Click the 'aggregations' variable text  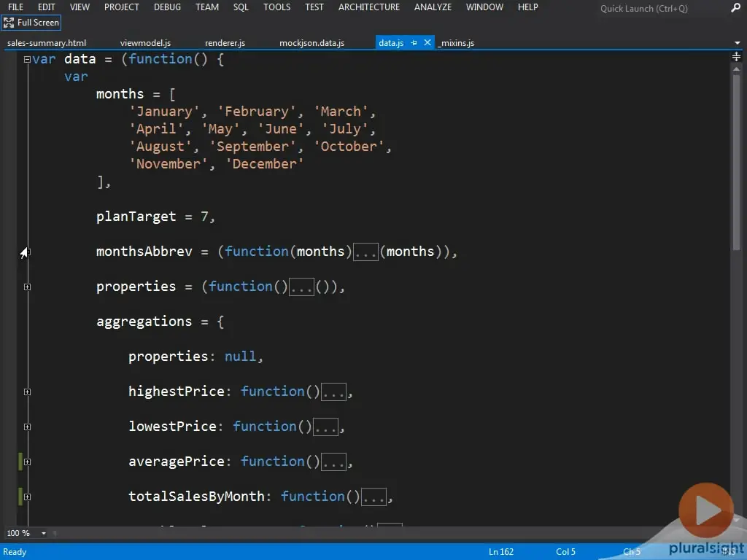click(x=144, y=322)
